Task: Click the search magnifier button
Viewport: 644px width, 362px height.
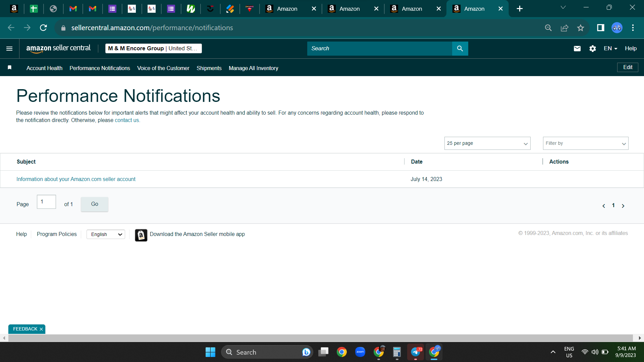Action: click(x=460, y=49)
